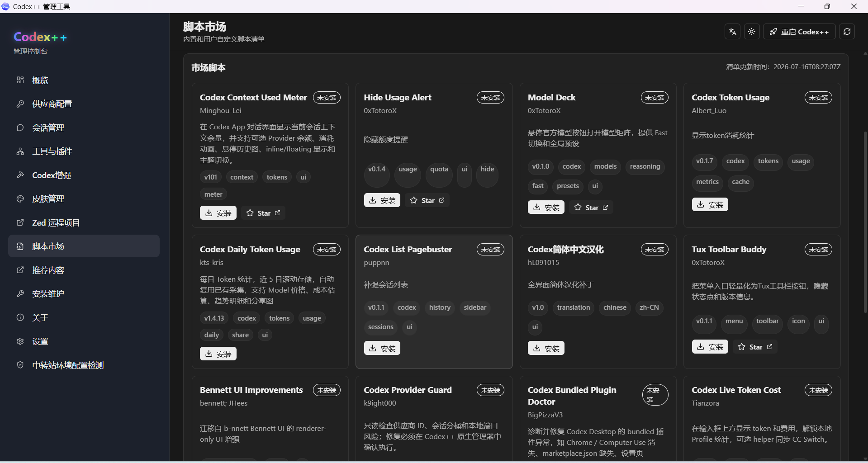
Task: Open 皮肤管理 page
Action: coord(84,199)
